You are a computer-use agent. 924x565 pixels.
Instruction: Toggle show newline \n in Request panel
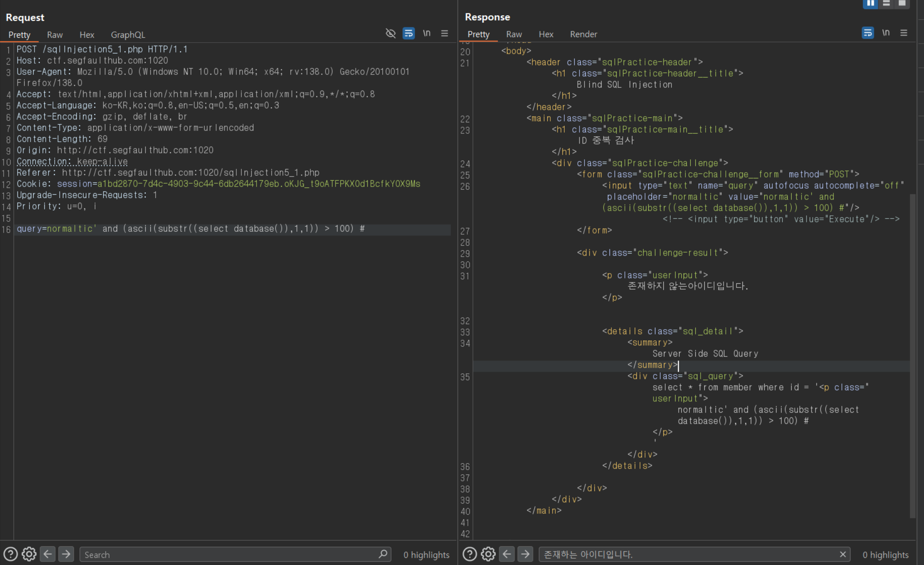427,33
